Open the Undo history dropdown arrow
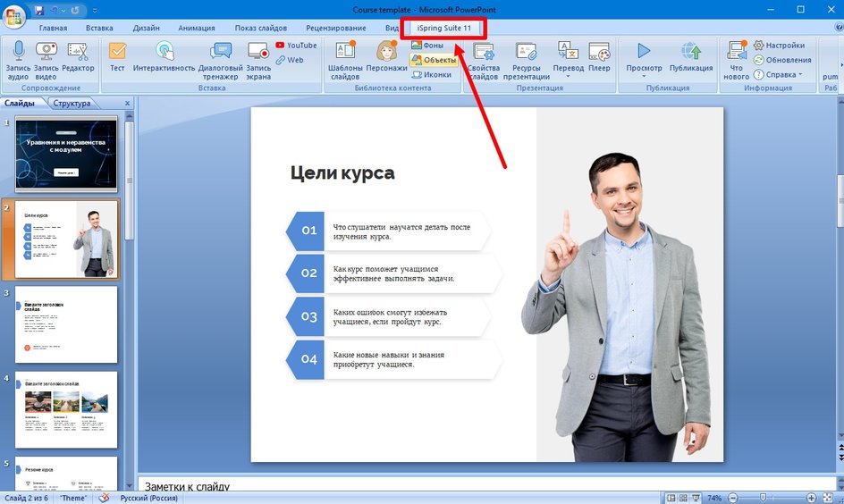 tap(63, 10)
